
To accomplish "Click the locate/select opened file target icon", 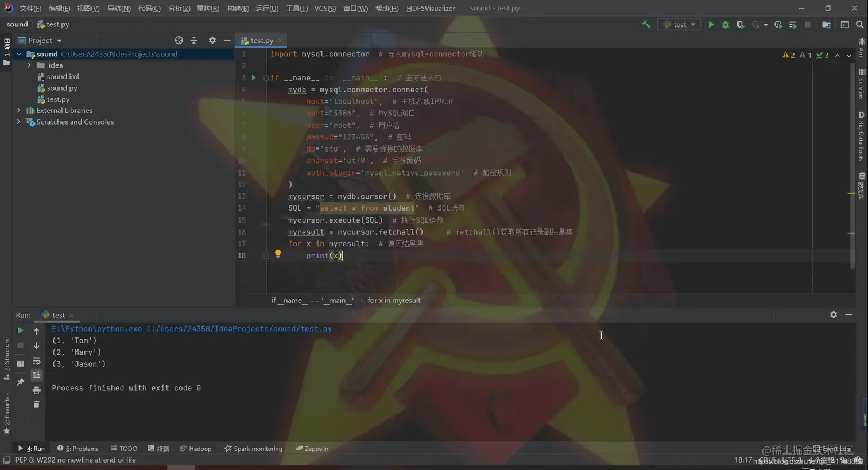I will [179, 40].
